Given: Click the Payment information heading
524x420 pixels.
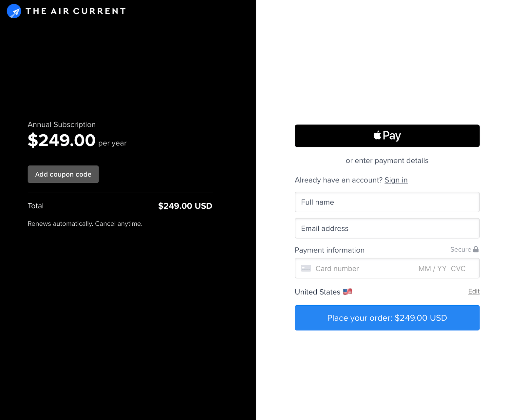Looking at the screenshot, I should pyautogui.click(x=329, y=250).
